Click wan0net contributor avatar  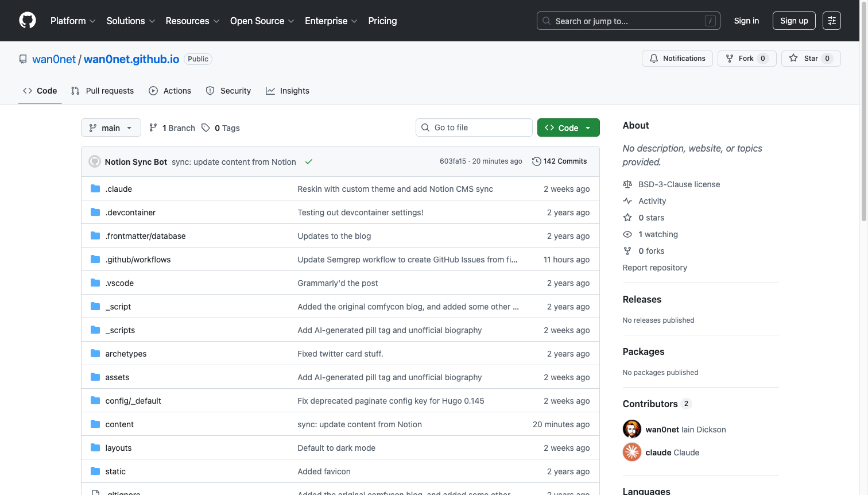[x=632, y=430]
